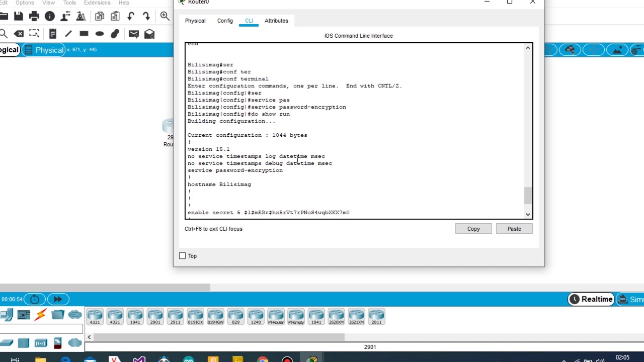
Task: Switch to Simulation mode
Action: pyautogui.click(x=630, y=299)
